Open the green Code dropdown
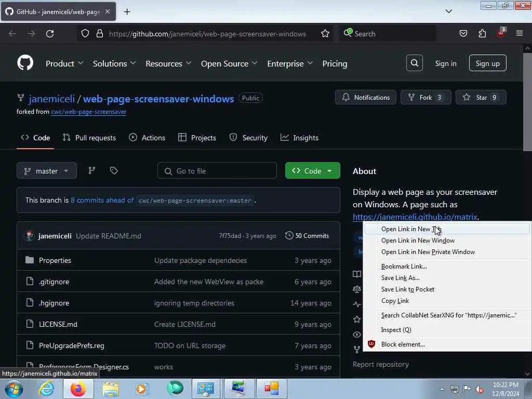This screenshot has height=399, width=532. point(312,170)
